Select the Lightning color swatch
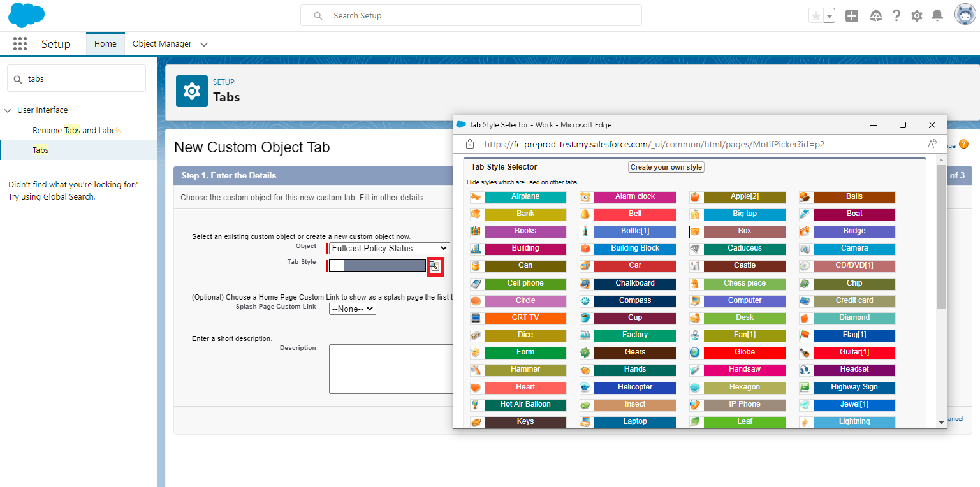The width and height of the screenshot is (980, 487). [854, 422]
